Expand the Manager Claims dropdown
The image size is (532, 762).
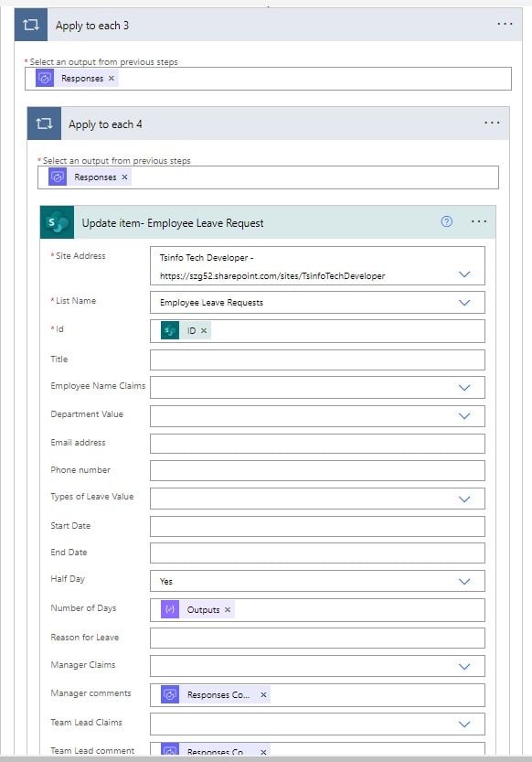tap(464, 666)
